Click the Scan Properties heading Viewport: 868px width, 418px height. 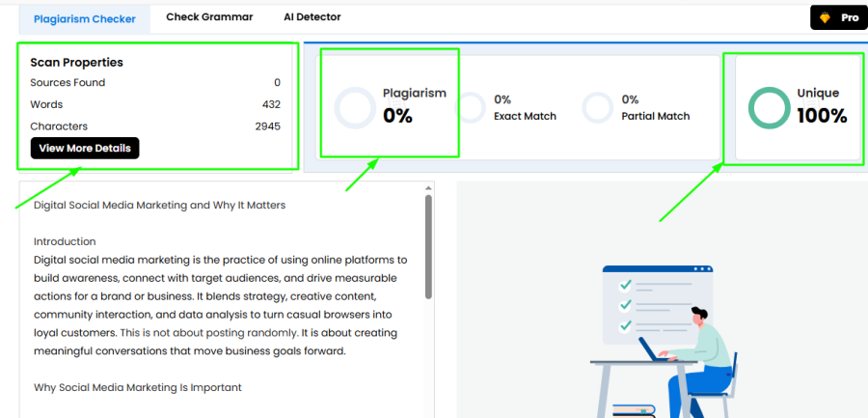point(76,62)
